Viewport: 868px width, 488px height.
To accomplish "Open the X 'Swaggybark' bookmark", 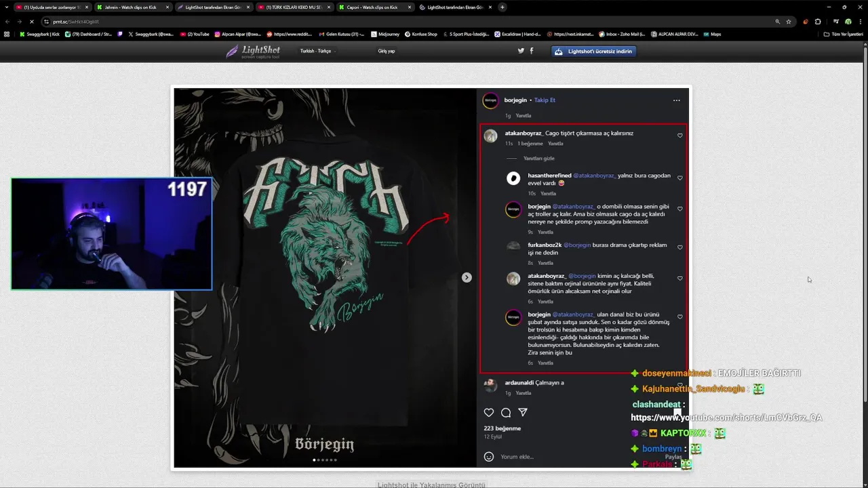I will pyautogui.click(x=151, y=34).
